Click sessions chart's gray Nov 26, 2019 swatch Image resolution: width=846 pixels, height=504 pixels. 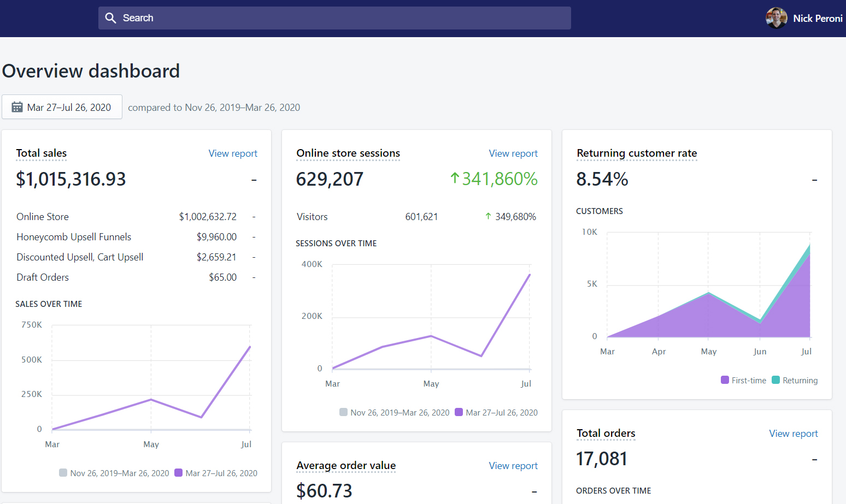point(343,412)
